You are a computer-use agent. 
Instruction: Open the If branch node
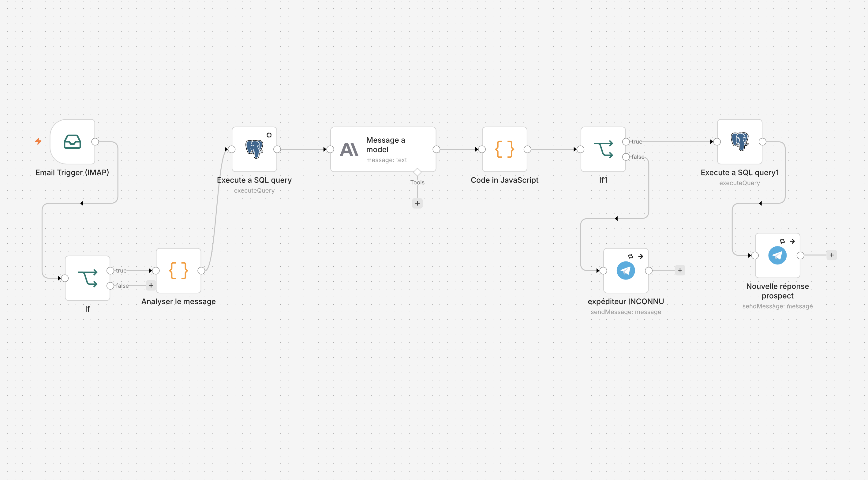click(87, 278)
